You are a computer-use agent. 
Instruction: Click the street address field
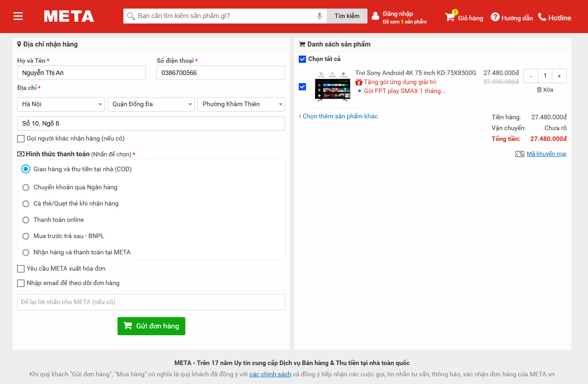151,123
